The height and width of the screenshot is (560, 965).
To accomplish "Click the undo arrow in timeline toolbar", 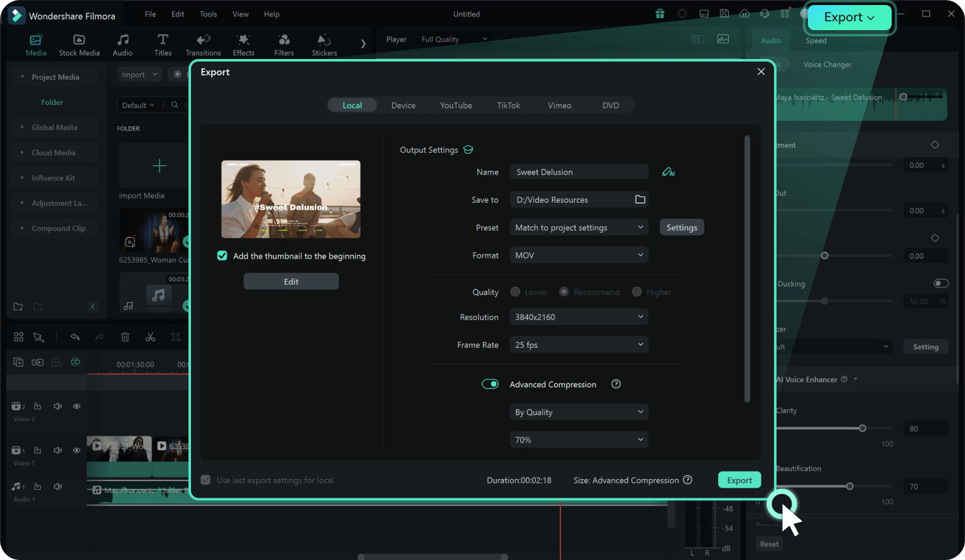I will (75, 337).
